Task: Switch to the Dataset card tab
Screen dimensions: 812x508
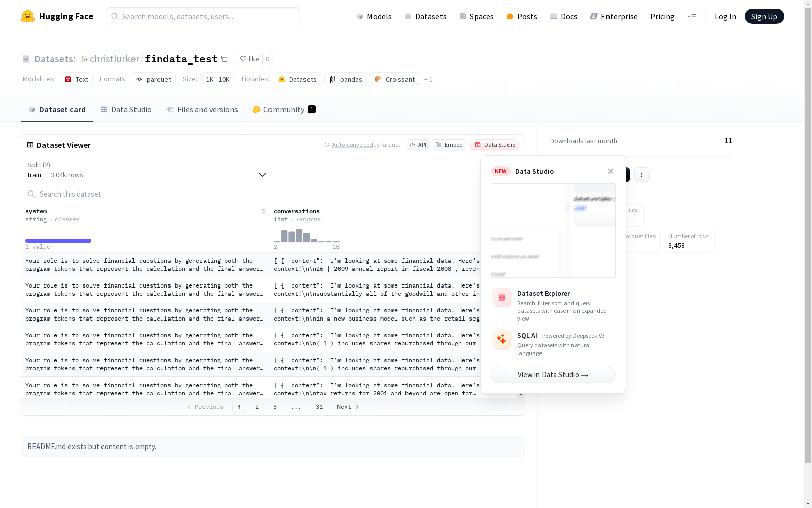Action: (57, 109)
